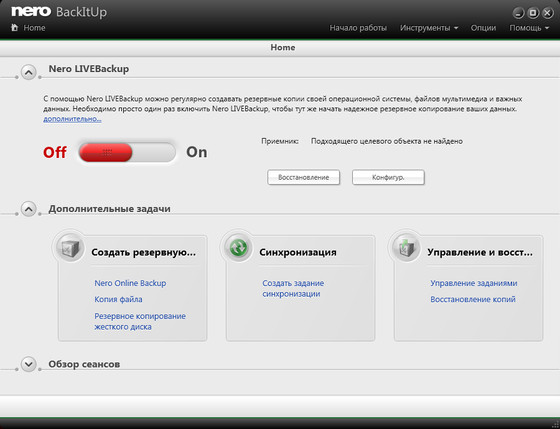The height and width of the screenshot is (429, 560).
Task: Click the Управление и восстановление box icon
Action: tap(406, 248)
